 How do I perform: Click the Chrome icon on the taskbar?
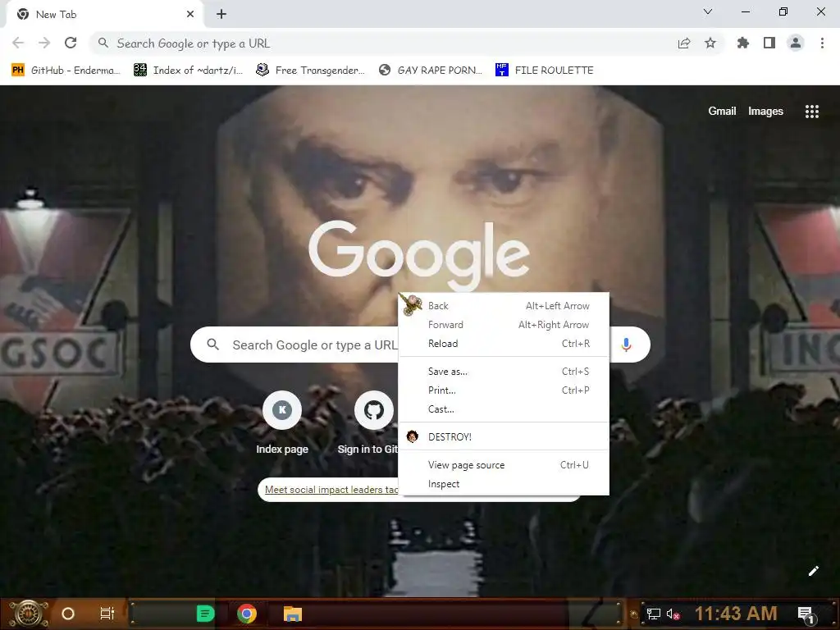(x=246, y=614)
